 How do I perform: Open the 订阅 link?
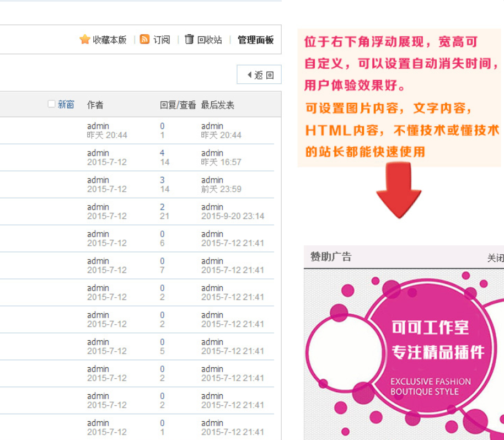(x=162, y=40)
